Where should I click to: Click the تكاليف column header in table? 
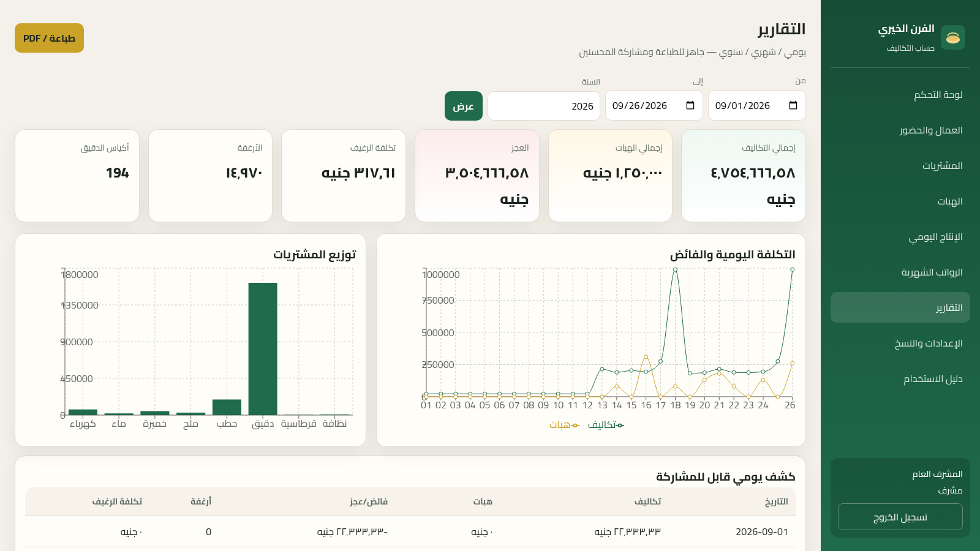647,501
